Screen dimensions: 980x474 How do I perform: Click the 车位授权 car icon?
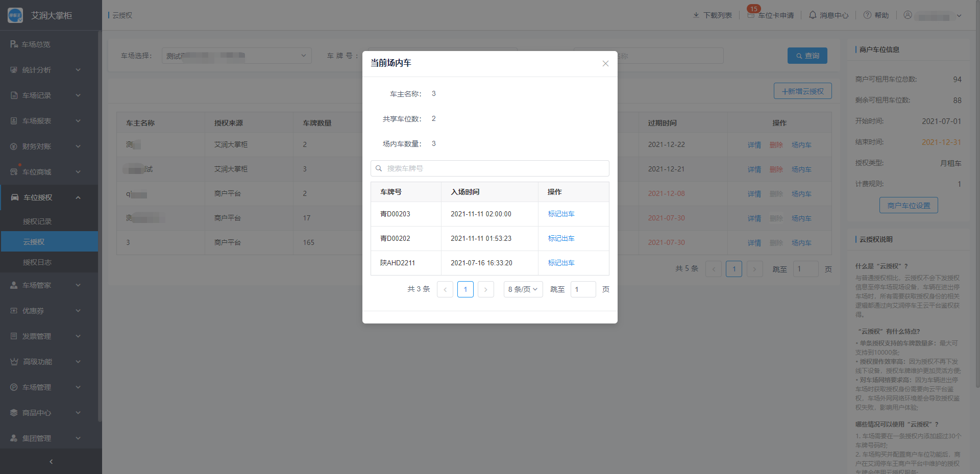pyautogui.click(x=15, y=197)
